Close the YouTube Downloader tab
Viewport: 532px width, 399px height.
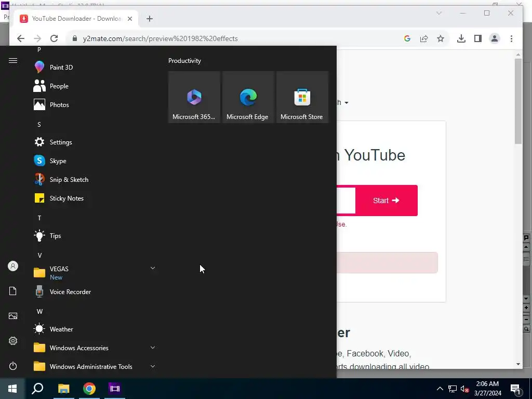point(129,19)
